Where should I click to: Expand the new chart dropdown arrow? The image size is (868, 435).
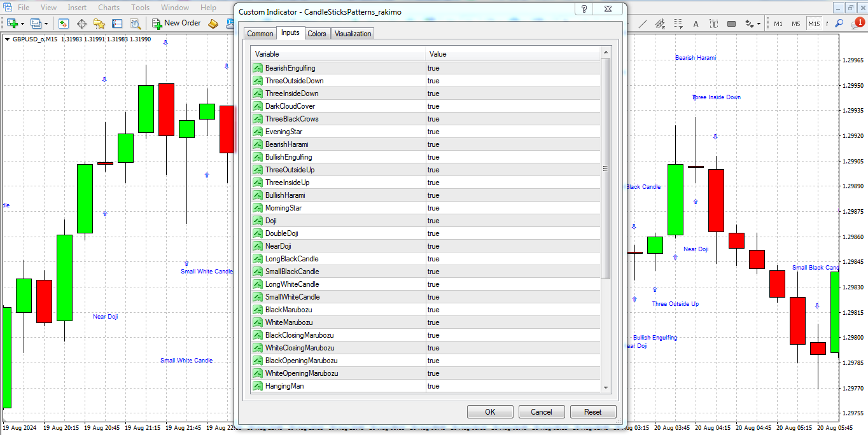23,24
